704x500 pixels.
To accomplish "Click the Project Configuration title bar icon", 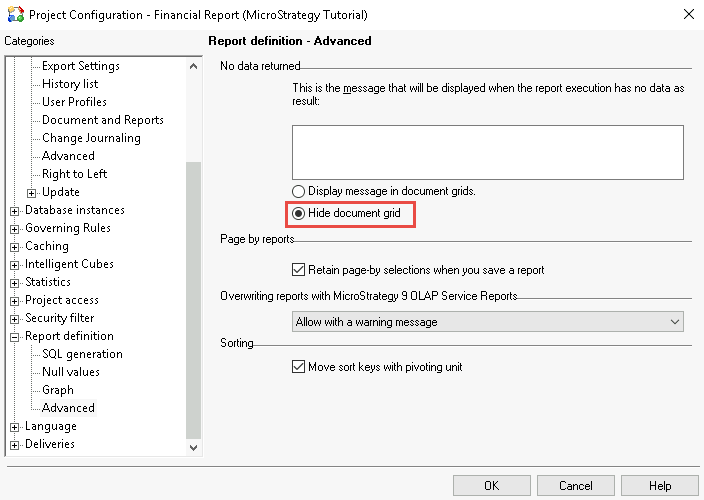I will pos(16,14).
